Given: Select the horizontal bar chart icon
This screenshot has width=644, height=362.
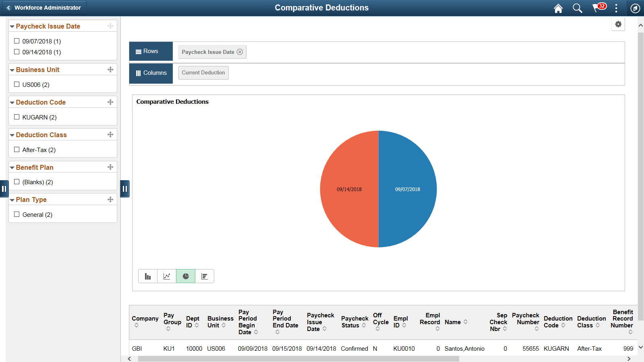Looking at the screenshot, I should point(205,276).
